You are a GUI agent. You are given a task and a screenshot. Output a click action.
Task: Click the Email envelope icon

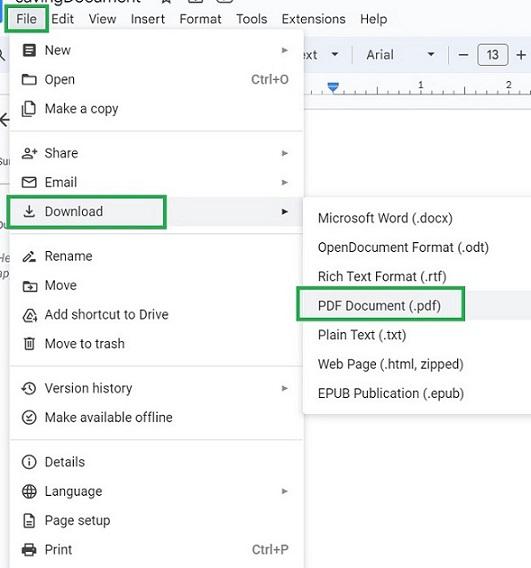[x=29, y=182]
